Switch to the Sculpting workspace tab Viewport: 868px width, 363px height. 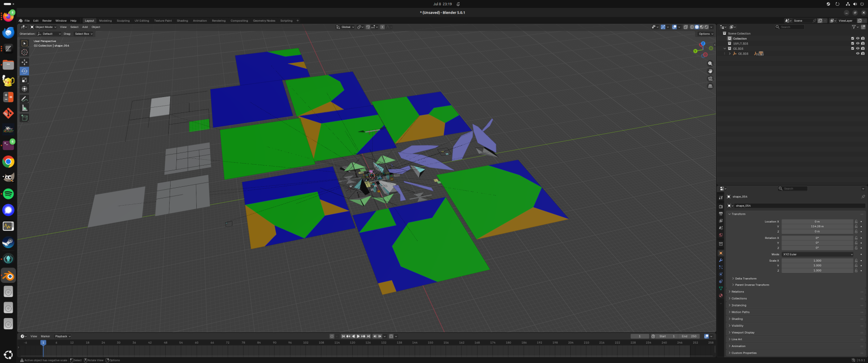(123, 21)
